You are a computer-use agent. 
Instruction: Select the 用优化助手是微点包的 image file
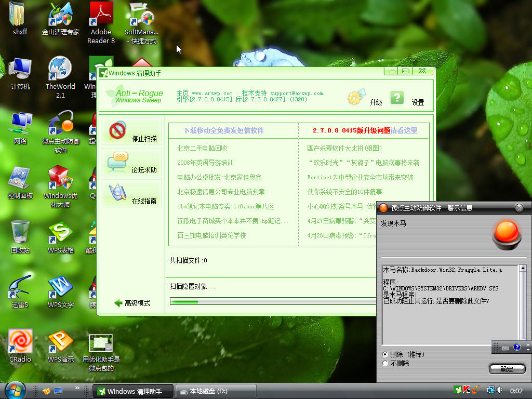[101, 353]
